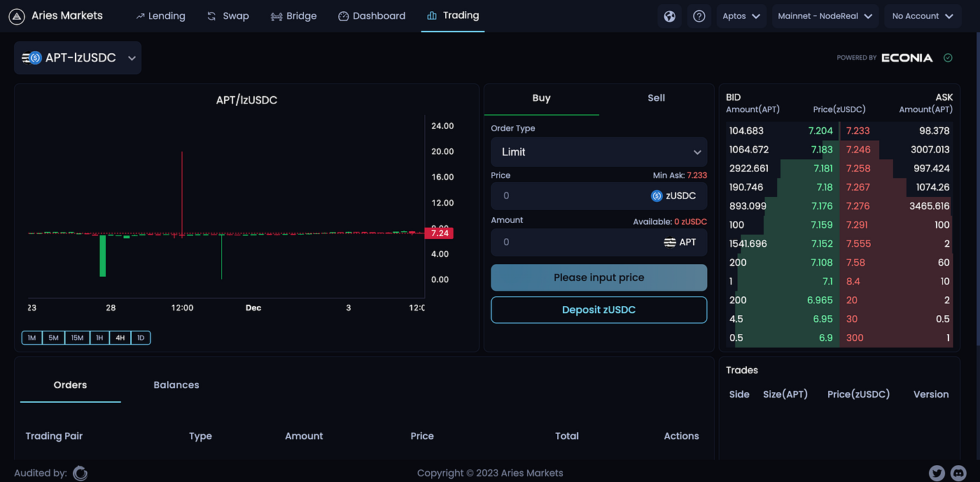Click the Price input field
The width and height of the screenshot is (980, 482).
click(x=599, y=196)
